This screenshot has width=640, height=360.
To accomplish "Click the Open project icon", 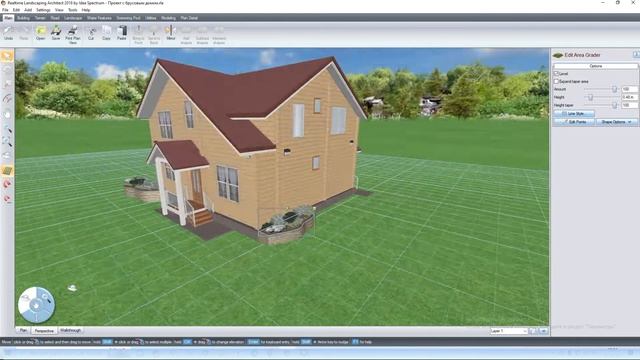I will (x=40, y=33).
